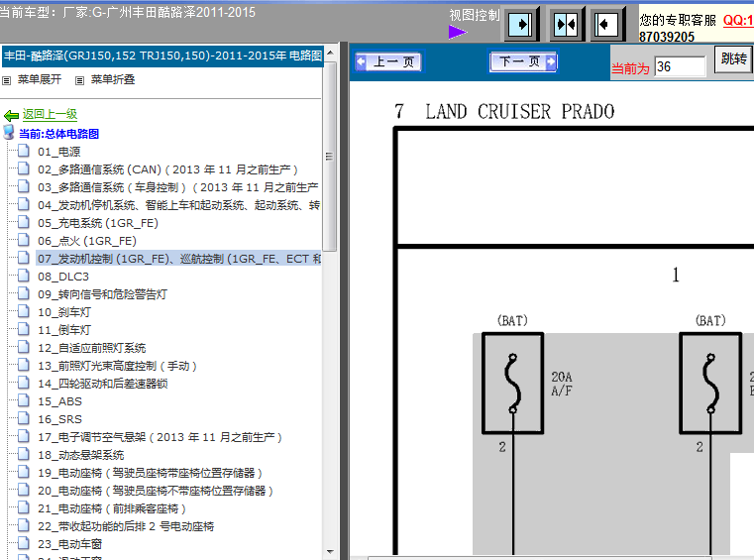Open 15_ABS entry
The height and width of the screenshot is (560, 754).
pos(60,401)
